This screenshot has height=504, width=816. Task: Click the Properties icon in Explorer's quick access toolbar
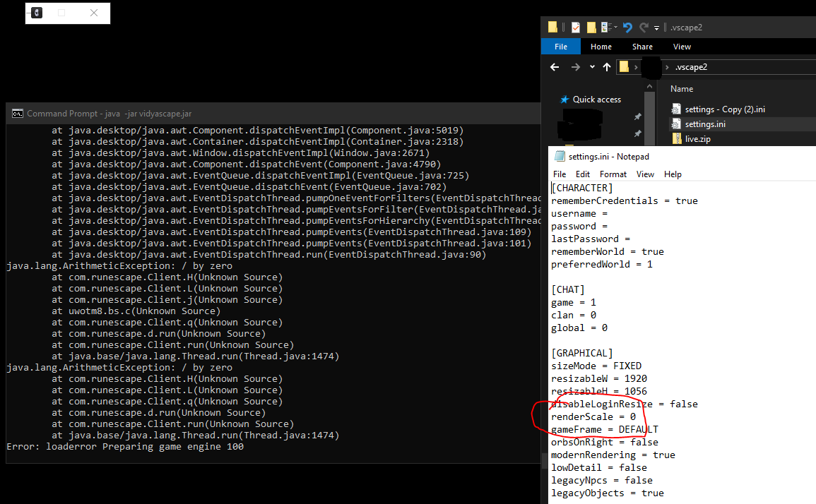click(x=576, y=28)
